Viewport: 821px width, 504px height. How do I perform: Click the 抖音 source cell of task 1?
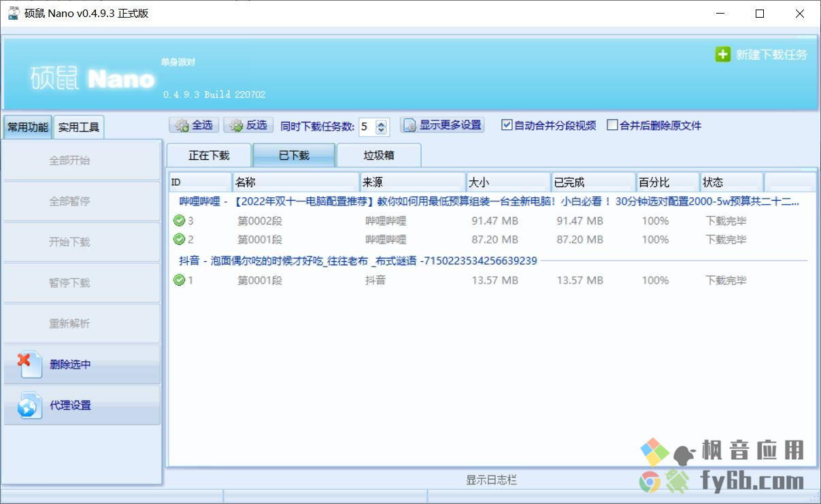pyautogui.click(x=375, y=280)
